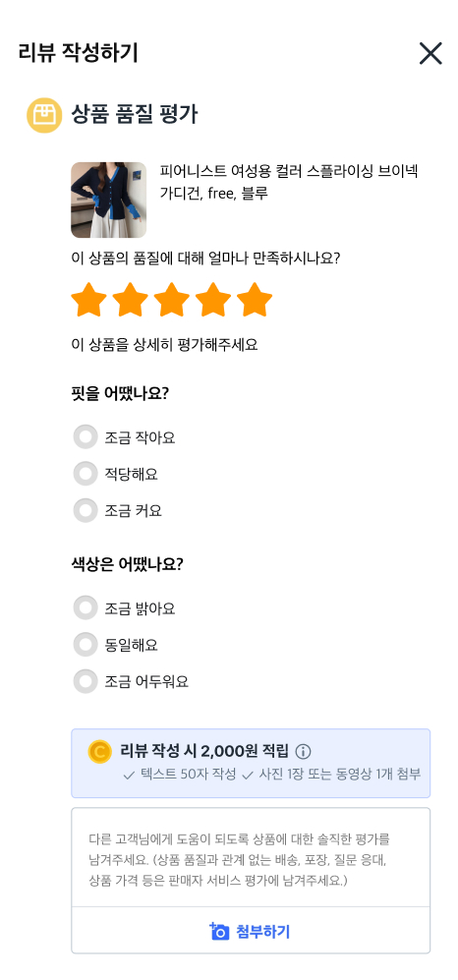
Task: Set rating to four stars
Action: (213, 300)
